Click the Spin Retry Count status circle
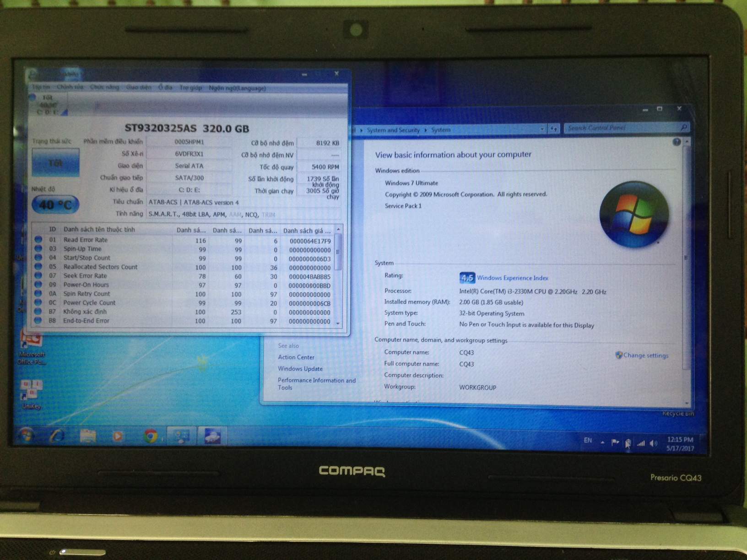This screenshot has width=747, height=560. coord(38,293)
